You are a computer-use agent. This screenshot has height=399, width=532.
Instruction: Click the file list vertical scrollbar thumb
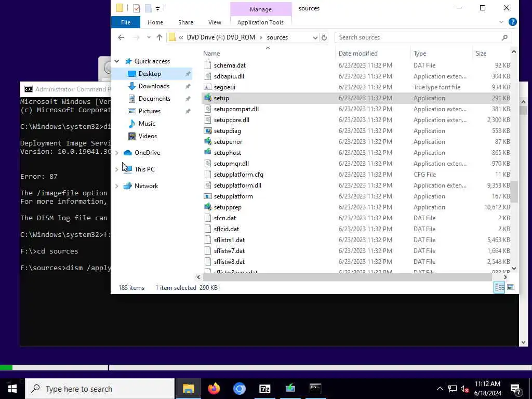pyautogui.click(x=514, y=191)
